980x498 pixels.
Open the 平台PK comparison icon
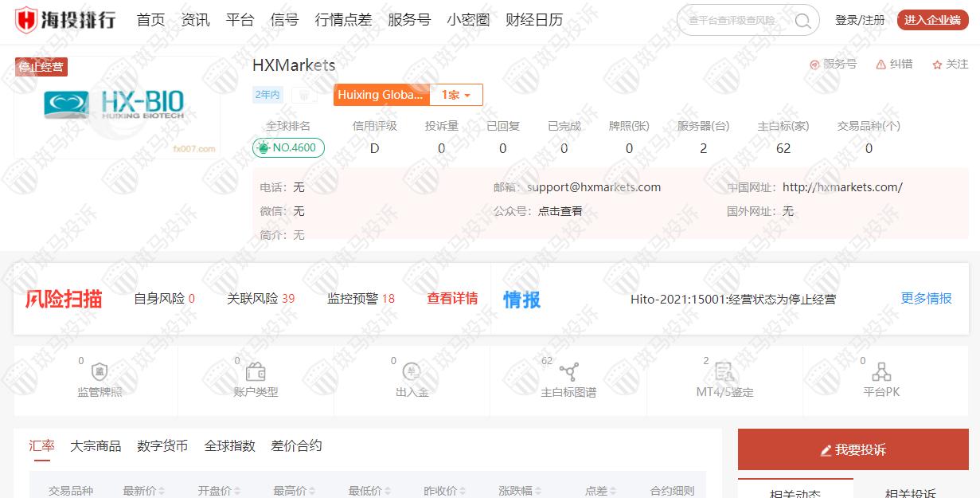pos(881,372)
